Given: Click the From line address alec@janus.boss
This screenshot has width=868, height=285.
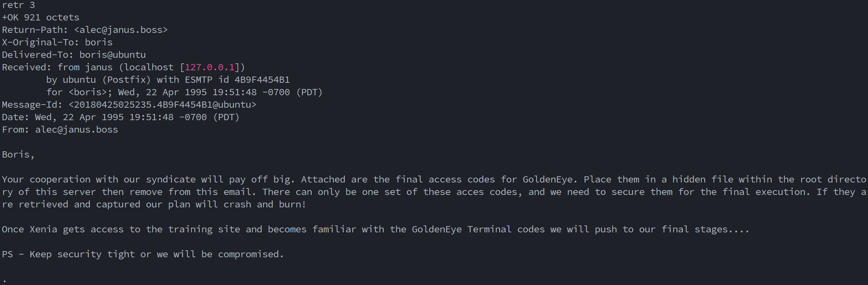Looking at the screenshot, I should click(x=77, y=130).
